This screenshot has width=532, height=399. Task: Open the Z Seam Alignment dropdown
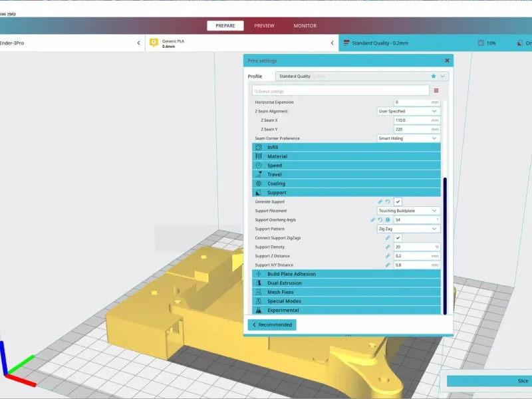click(x=408, y=111)
